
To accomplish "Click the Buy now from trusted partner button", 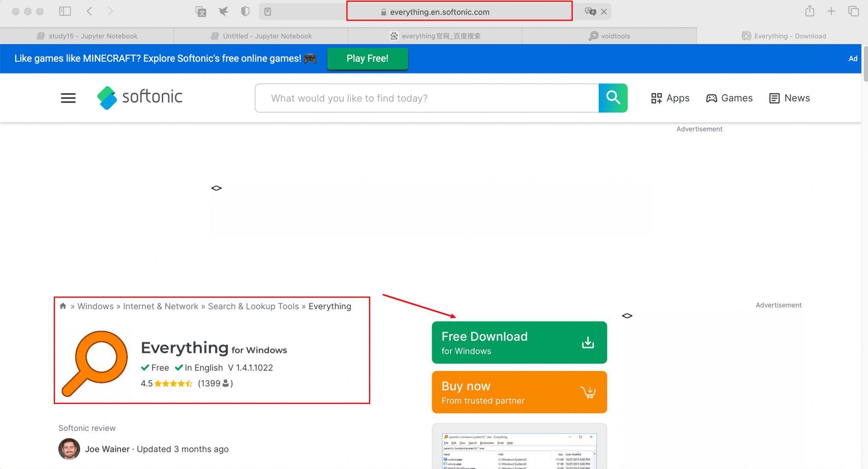I will [x=519, y=392].
